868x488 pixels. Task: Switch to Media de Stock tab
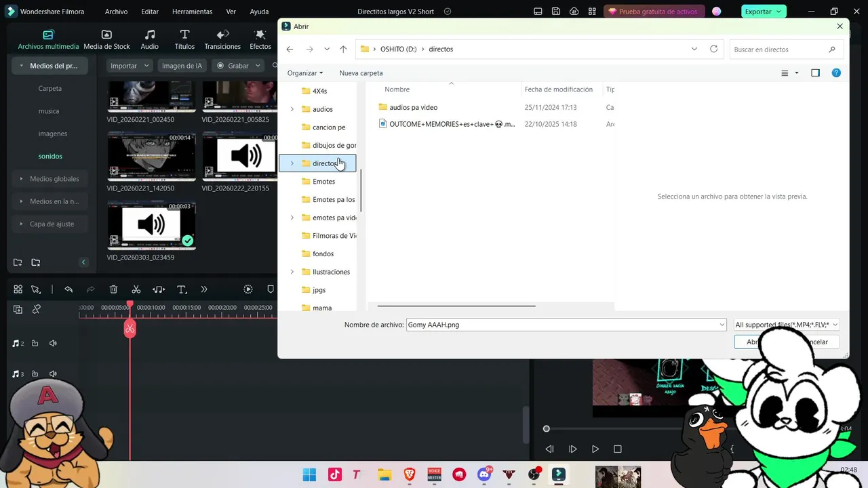(x=106, y=40)
